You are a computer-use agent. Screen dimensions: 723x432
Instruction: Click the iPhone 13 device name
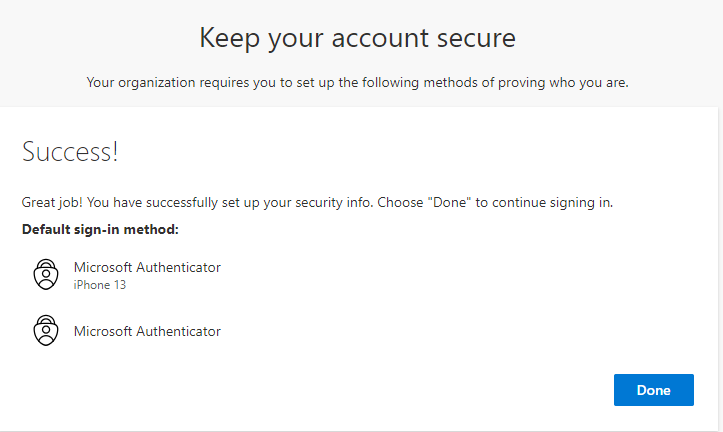click(x=100, y=285)
